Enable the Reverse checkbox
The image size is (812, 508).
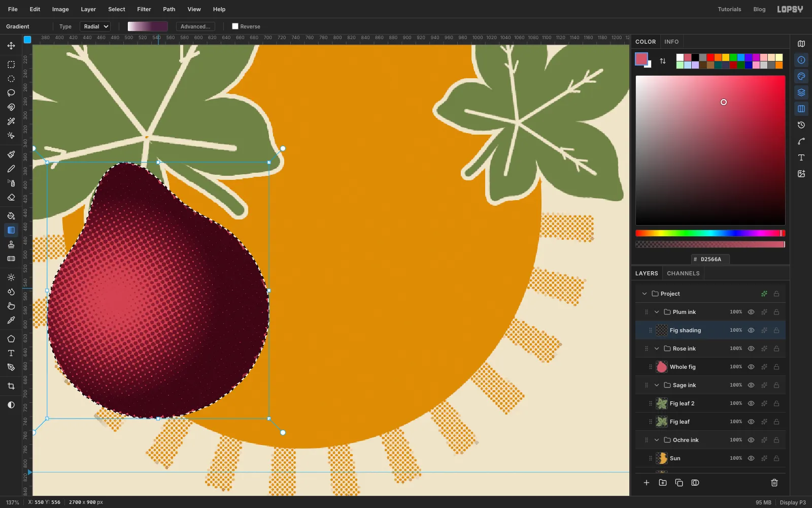pos(235,26)
